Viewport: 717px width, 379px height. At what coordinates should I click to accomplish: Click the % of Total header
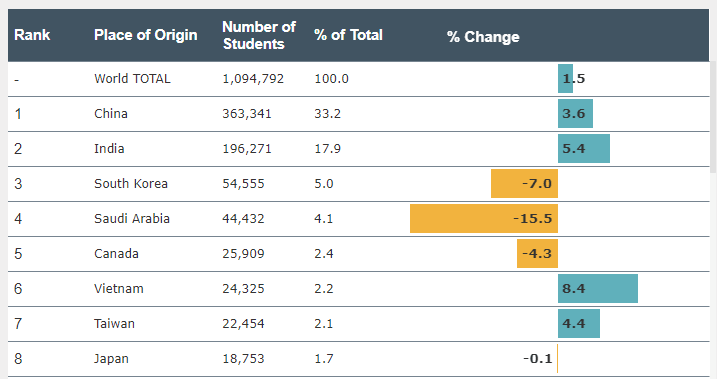click(348, 35)
